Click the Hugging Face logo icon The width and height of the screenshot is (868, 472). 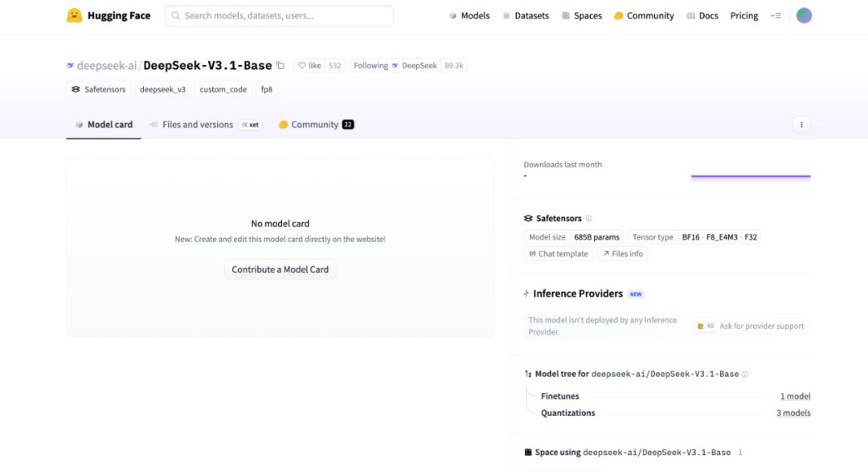(x=75, y=15)
